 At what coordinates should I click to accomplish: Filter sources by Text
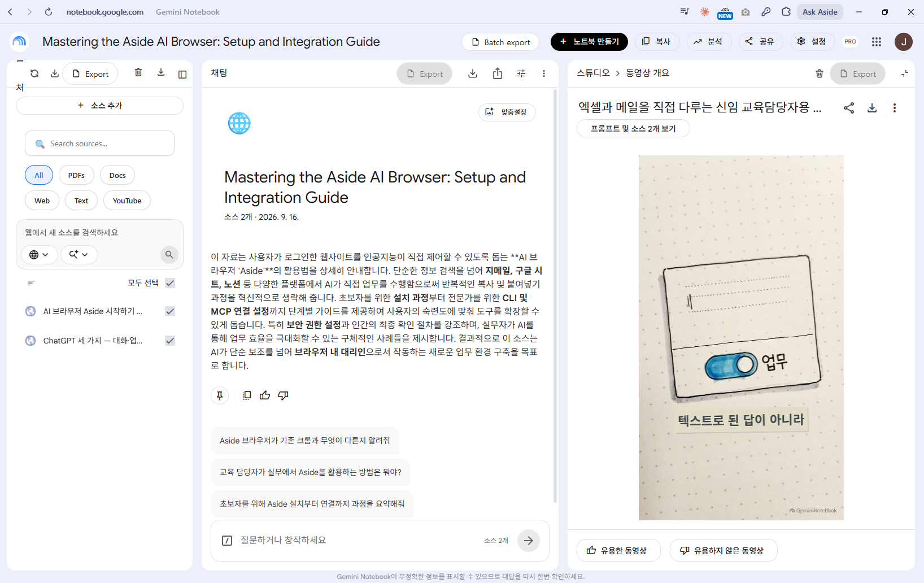tap(81, 201)
